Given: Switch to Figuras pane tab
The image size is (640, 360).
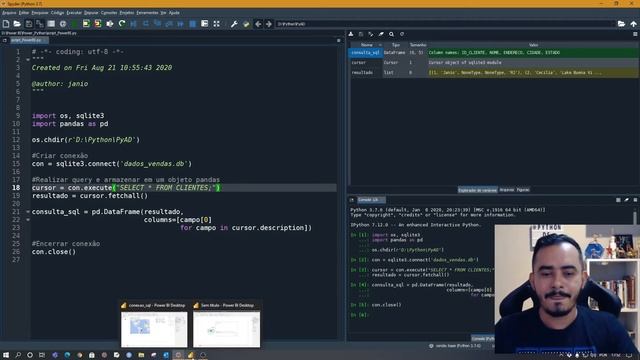Looking at the screenshot, I should pyautogui.click(x=522, y=190).
